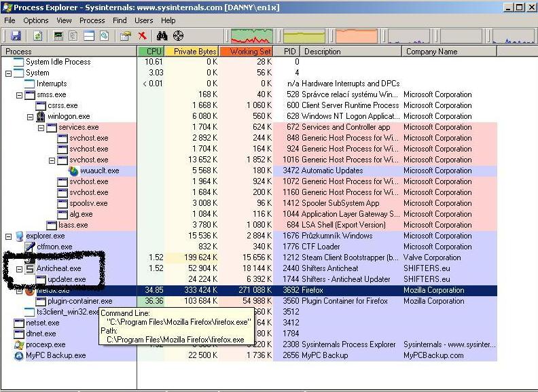Sort by the Company Name column header
The height and width of the screenshot is (392, 538).
pos(449,52)
